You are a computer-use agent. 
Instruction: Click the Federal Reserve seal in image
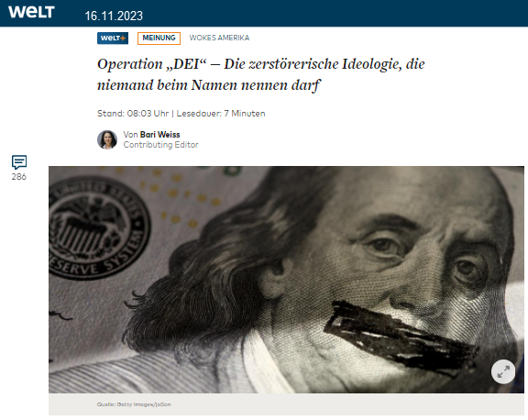[x=98, y=227]
